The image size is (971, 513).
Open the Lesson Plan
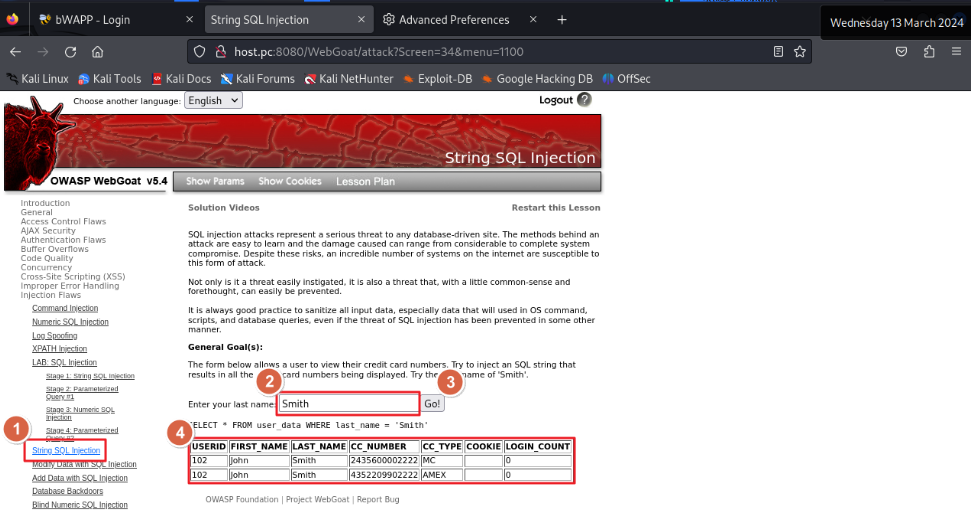[365, 182]
